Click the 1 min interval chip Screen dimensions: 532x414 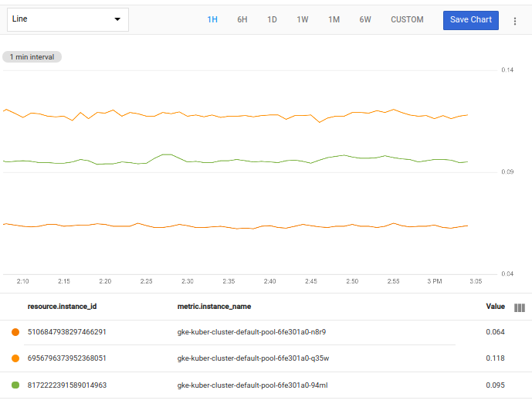[x=32, y=56]
